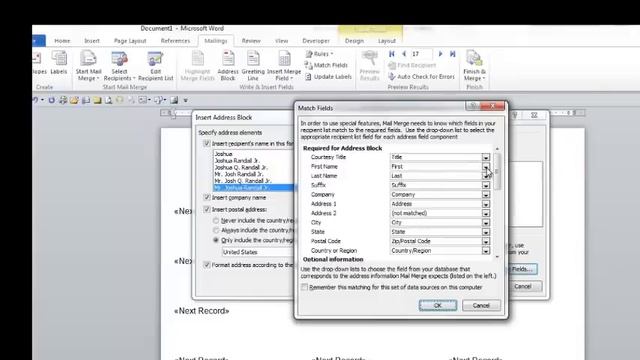Switch to the Home tab
This screenshot has height=360, width=640.
click(x=62, y=41)
